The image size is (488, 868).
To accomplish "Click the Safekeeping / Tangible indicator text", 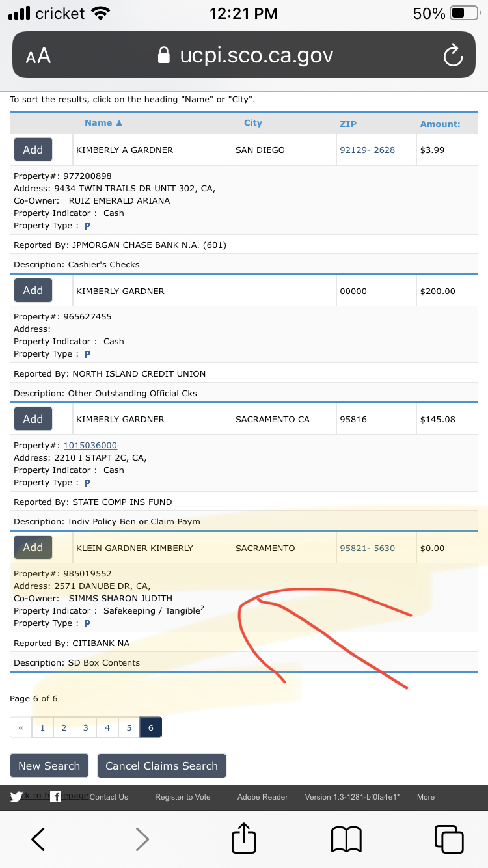I will (154, 610).
